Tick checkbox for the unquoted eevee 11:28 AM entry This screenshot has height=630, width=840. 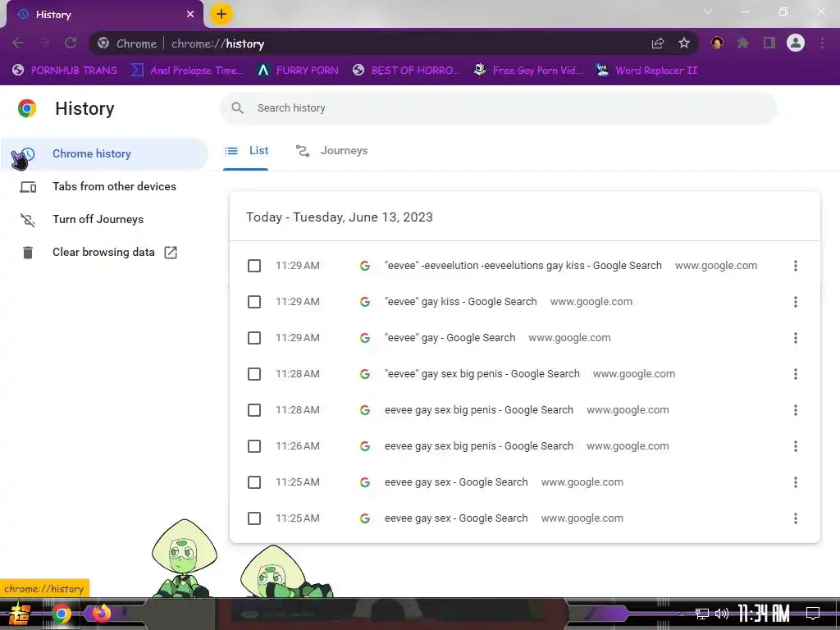[x=254, y=410]
